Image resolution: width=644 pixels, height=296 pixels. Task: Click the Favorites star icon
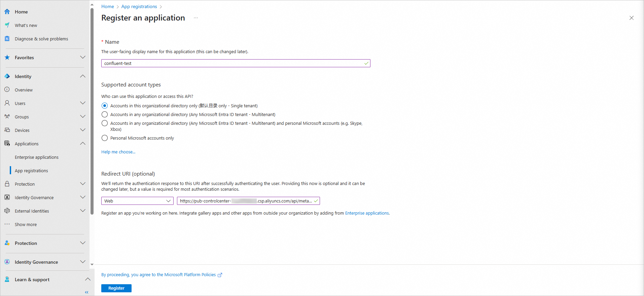point(7,57)
